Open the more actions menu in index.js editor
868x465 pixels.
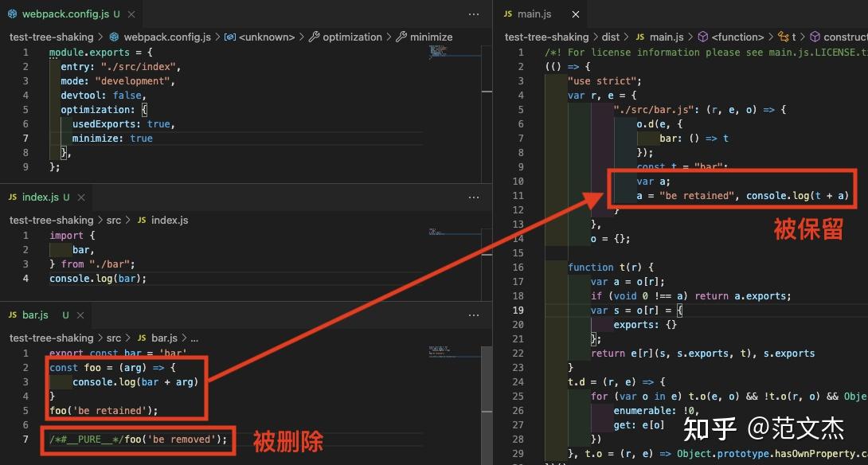(x=474, y=197)
